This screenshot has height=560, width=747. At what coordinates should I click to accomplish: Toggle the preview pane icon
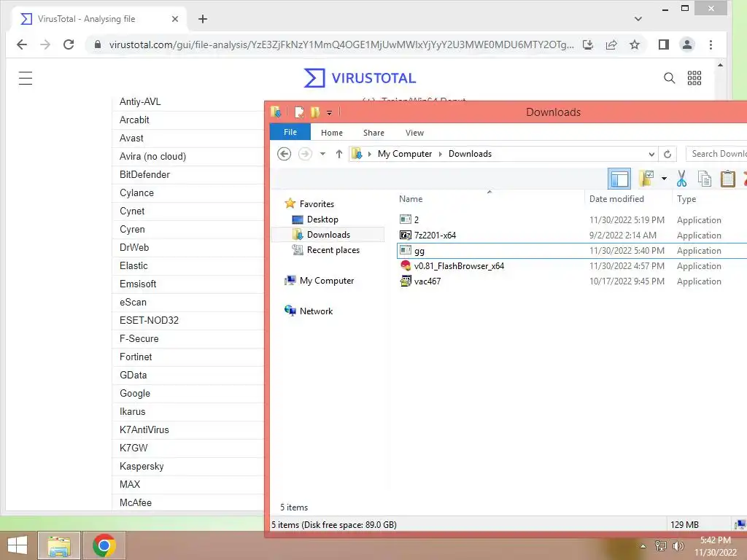tap(619, 179)
